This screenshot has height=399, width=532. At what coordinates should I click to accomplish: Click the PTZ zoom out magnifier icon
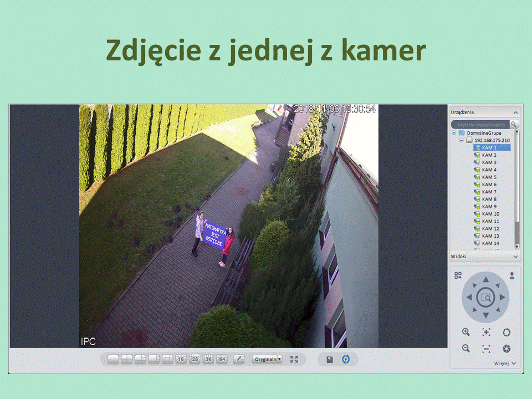466,349
